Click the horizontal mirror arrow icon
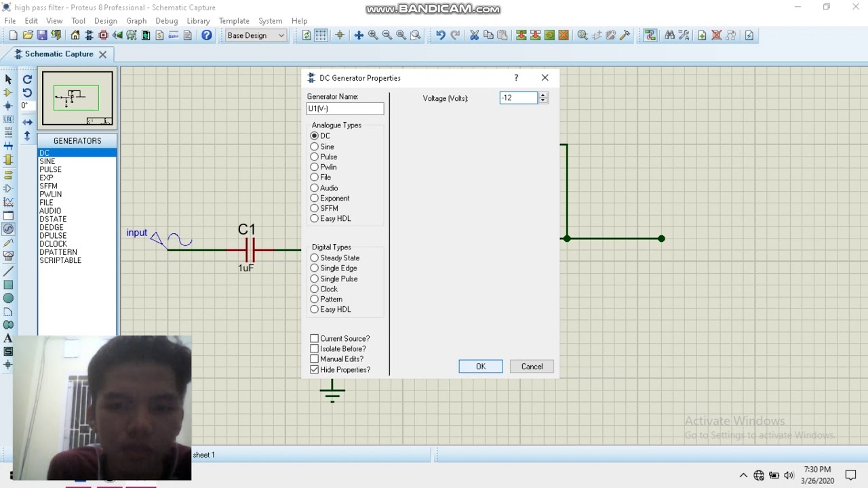Image resolution: width=868 pixels, height=488 pixels. [27, 123]
